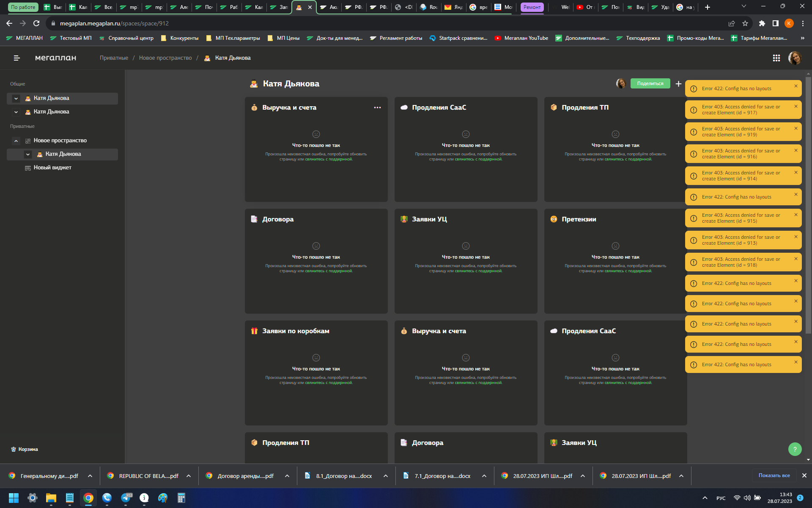Open File Explorer from taskbar

51,498
